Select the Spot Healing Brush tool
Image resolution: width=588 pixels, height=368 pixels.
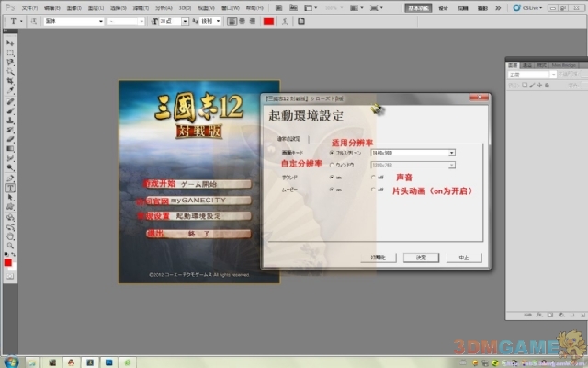tap(10, 101)
